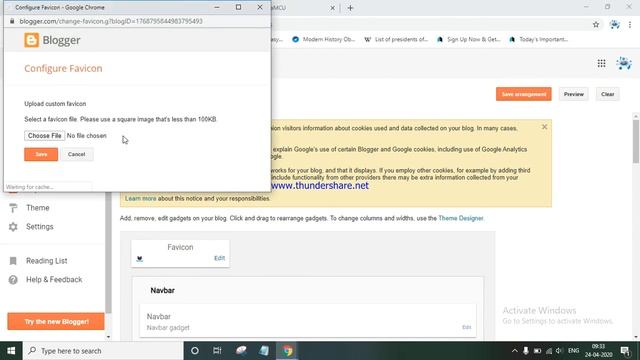Open Settings in the sidebar
This screenshot has width=640, height=360.
(40, 227)
